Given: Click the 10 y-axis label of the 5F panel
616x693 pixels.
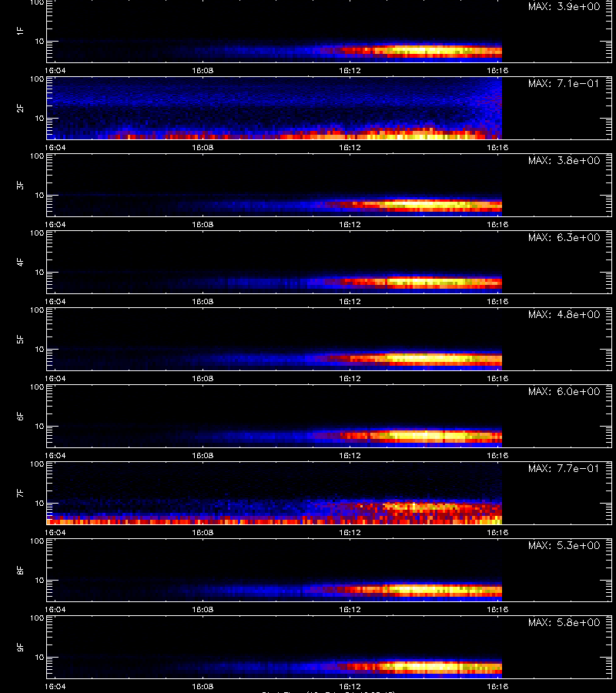Looking at the screenshot, I should click(40, 349).
